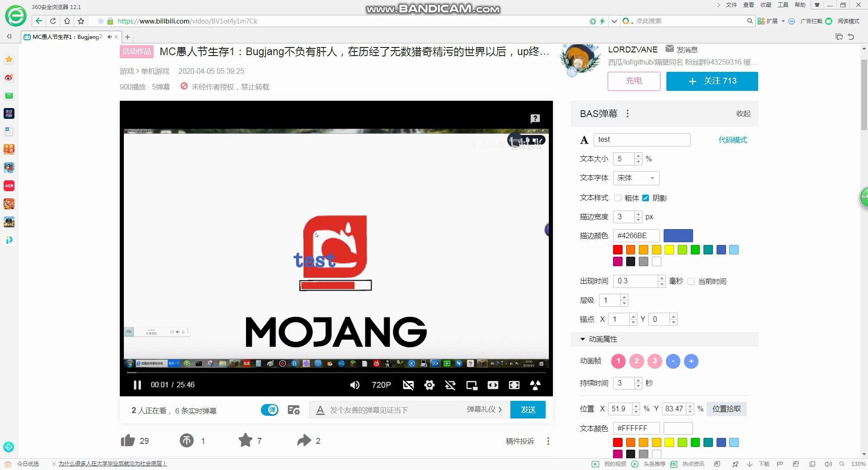Select animation frame 3
This screenshot has height=470, width=868.
655,361
